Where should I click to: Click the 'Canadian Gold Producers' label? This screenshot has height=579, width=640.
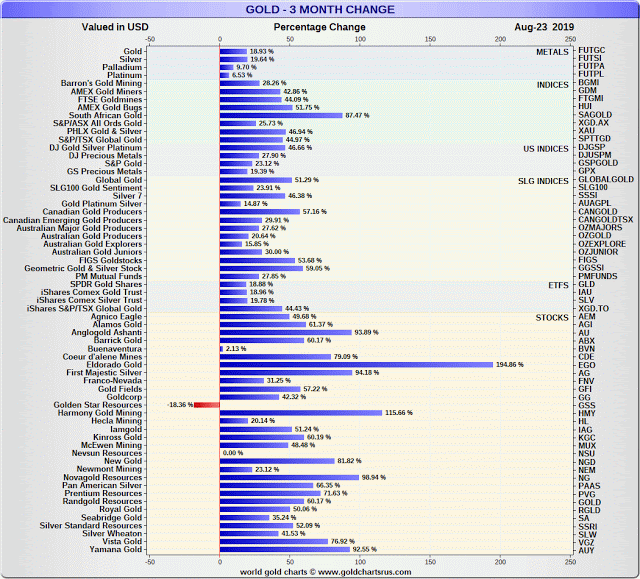(92, 212)
